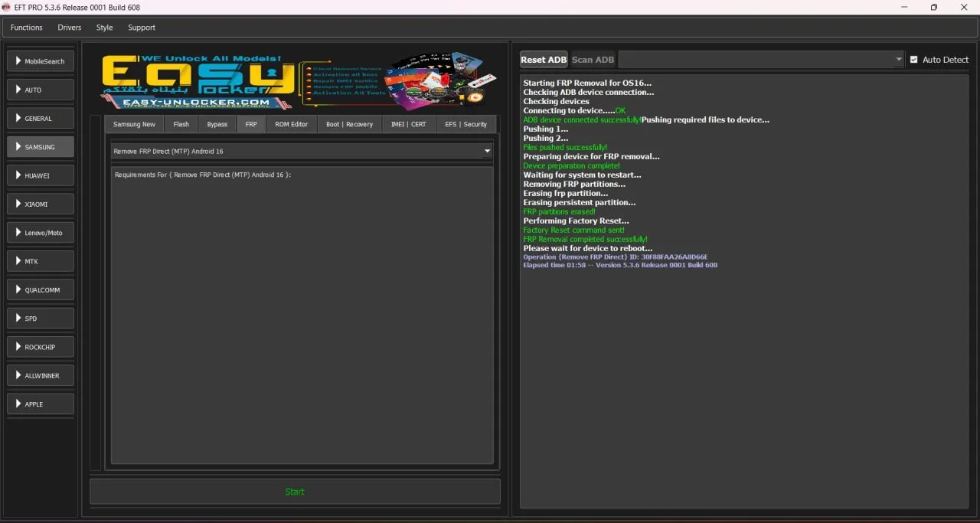Screen dimensions: 980x523
Task: Switch to the IMEI | CERT tab
Action: 408,124
